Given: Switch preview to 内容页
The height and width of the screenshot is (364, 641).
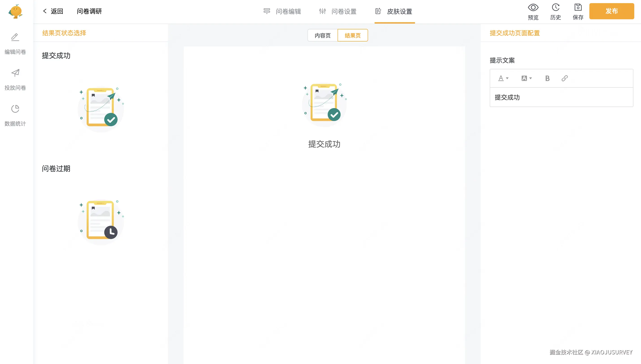Looking at the screenshot, I should tap(323, 35).
